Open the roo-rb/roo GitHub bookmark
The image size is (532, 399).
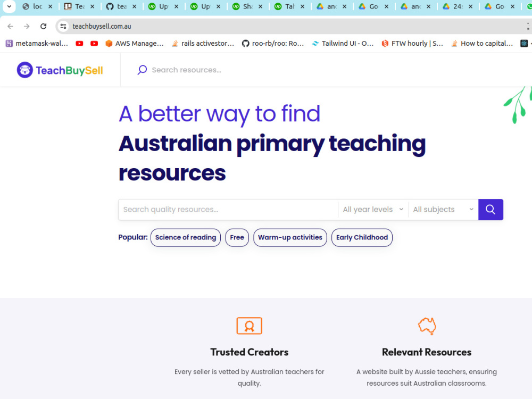273,44
